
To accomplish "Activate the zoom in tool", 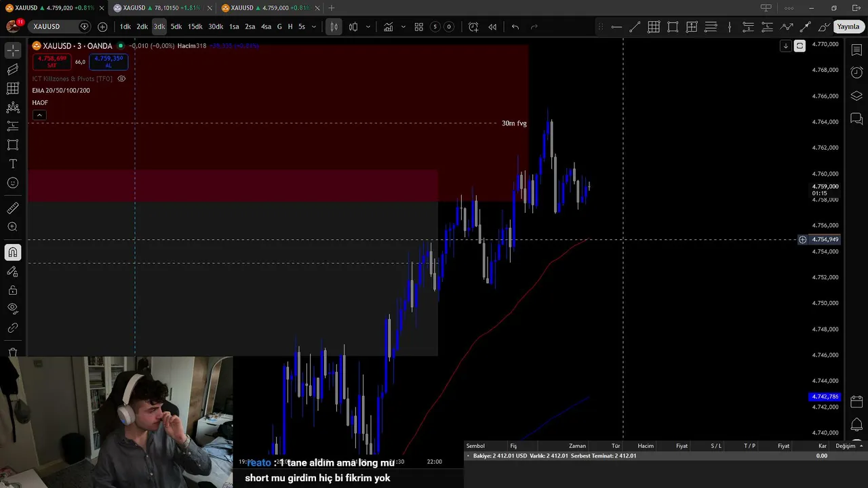I will click(x=13, y=227).
